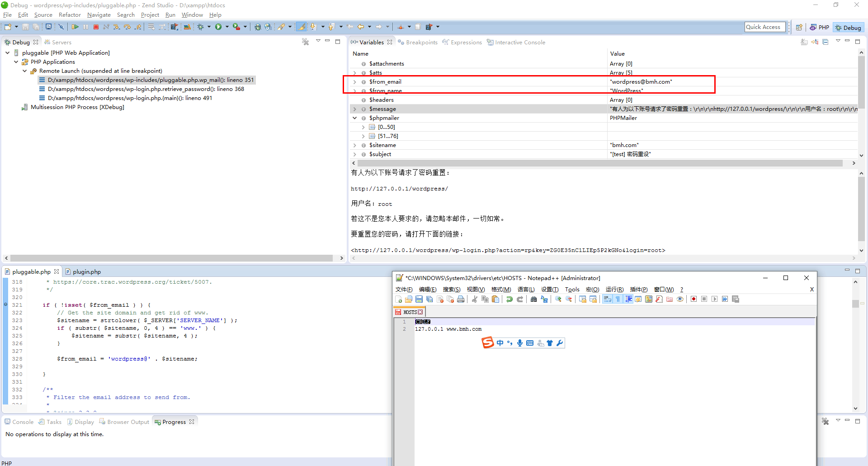Click the New file icon in Zend toolbar

pyautogui.click(x=8, y=27)
